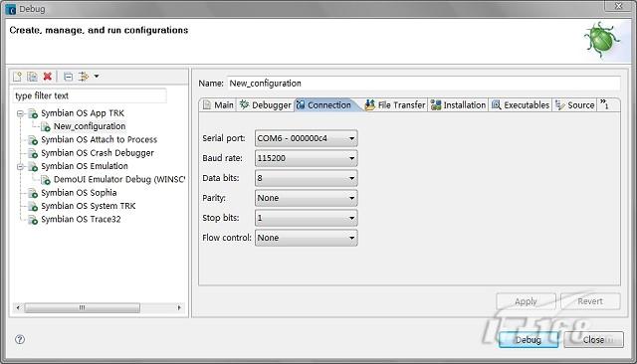637x364 pixels.
Task: Click the filter launch configurations icon
Action: 84,77
